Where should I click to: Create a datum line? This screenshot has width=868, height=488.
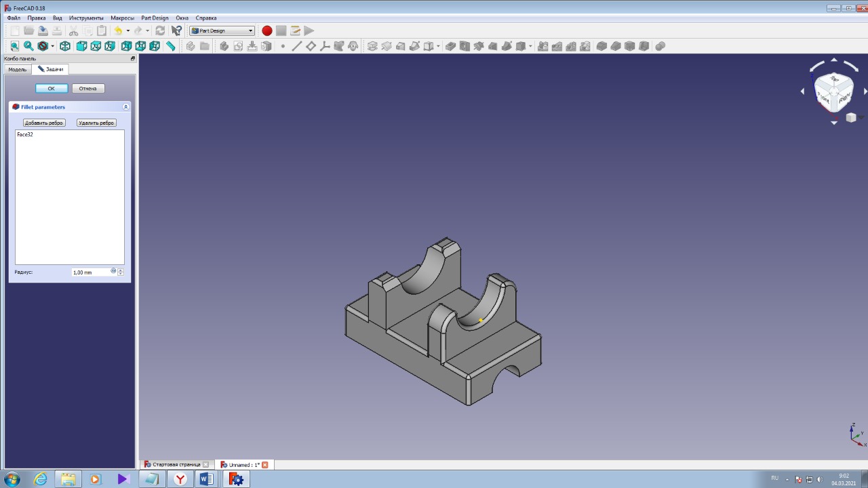(296, 46)
